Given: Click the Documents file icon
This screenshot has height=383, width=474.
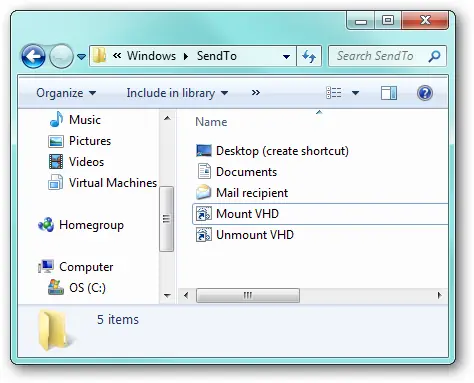Looking at the screenshot, I should point(204,171).
